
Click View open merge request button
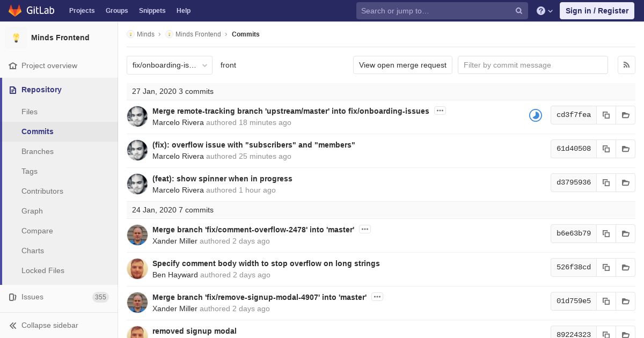[x=402, y=65]
